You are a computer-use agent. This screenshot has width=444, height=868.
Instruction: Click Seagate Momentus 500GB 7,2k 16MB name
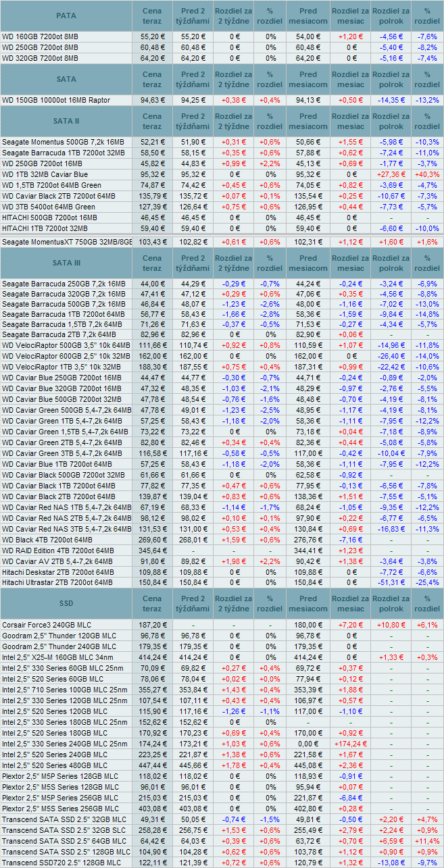[x=63, y=143]
